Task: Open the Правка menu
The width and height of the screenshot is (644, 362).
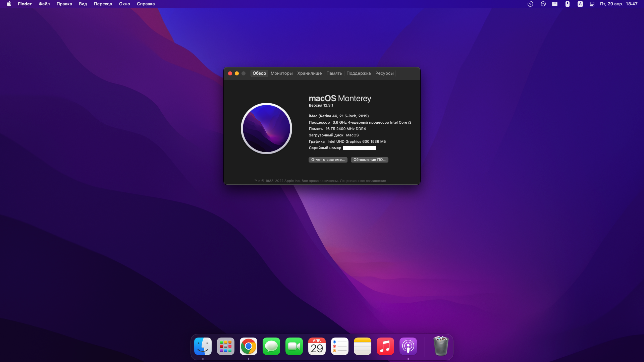Action: point(64,4)
